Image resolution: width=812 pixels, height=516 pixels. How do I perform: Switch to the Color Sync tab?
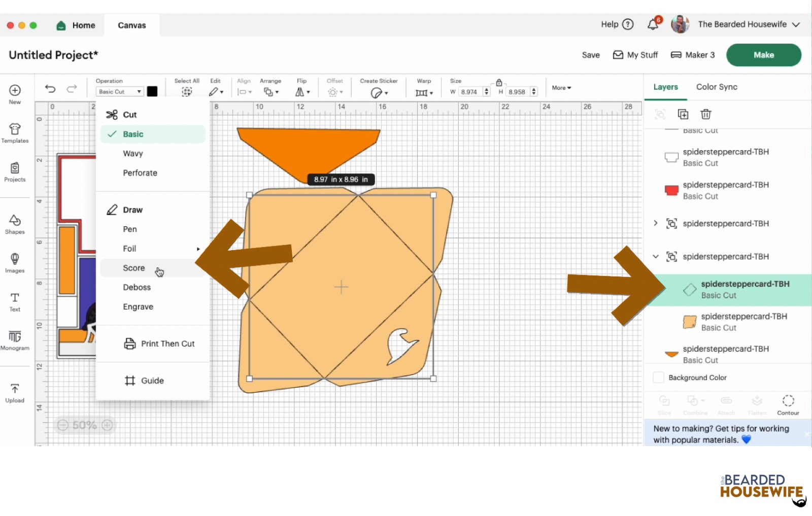pyautogui.click(x=717, y=87)
